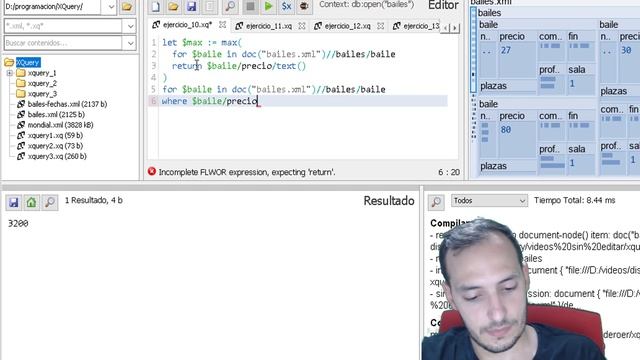Open file filter dropdown *.xml, *.xq
640x360 pixels.
[x=130, y=26]
